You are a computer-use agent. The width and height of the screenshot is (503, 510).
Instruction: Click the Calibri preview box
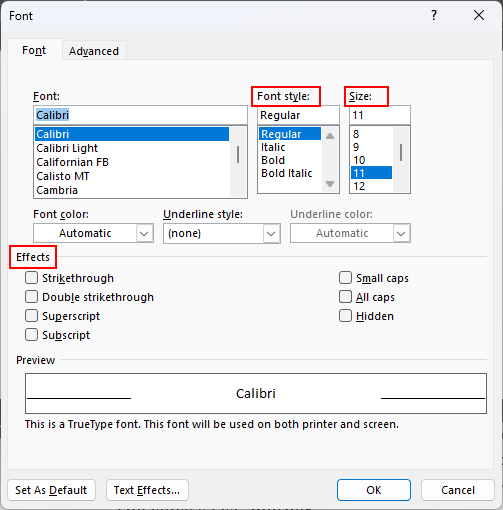click(x=256, y=393)
